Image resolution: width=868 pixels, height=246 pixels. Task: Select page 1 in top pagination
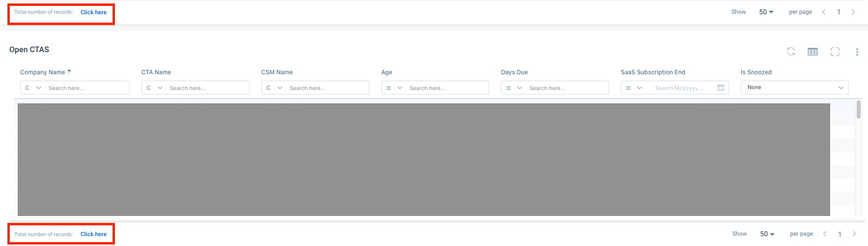pos(839,12)
